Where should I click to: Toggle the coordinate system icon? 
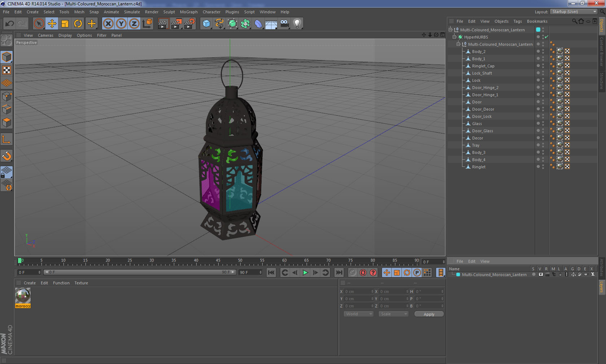pos(147,24)
